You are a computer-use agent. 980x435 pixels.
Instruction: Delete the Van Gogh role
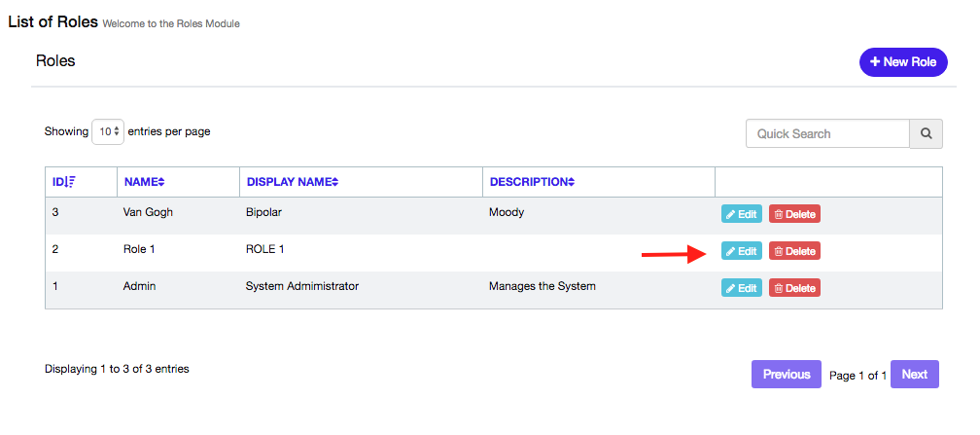pyautogui.click(x=794, y=214)
